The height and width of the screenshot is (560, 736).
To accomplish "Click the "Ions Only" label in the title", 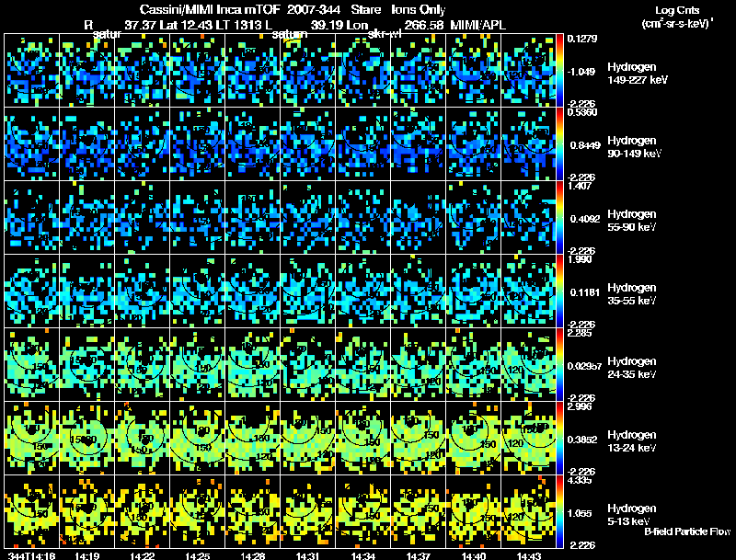I will 419,10.
